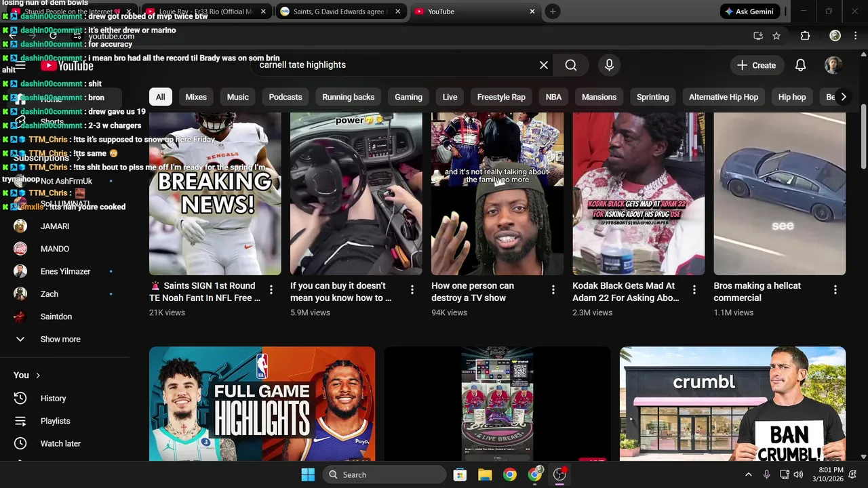Open 'Saints SIGN 1st Round TE Noah Fant' title
The width and height of the screenshot is (868, 488).
[205, 291]
